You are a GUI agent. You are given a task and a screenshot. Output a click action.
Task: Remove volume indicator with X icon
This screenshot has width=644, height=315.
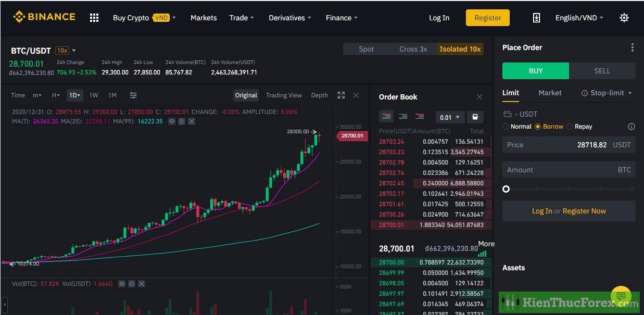click(142, 284)
